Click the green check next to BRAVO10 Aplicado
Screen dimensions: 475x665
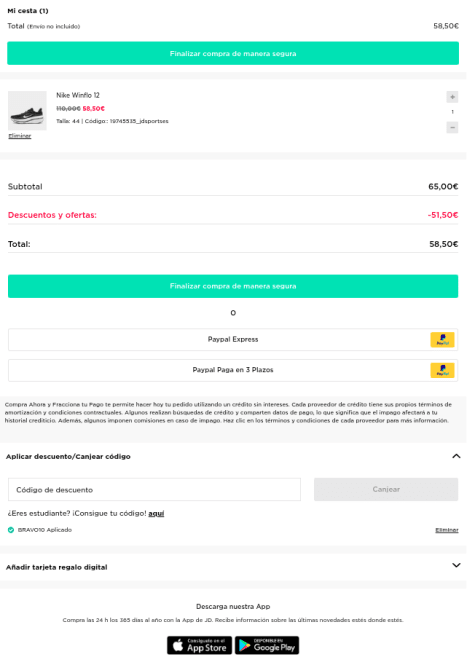click(x=11, y=530)
